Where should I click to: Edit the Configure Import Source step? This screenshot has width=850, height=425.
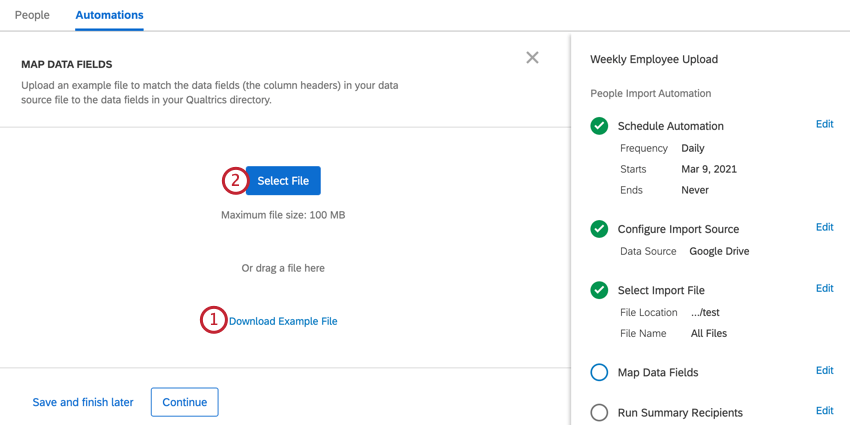tap(825, 227)
